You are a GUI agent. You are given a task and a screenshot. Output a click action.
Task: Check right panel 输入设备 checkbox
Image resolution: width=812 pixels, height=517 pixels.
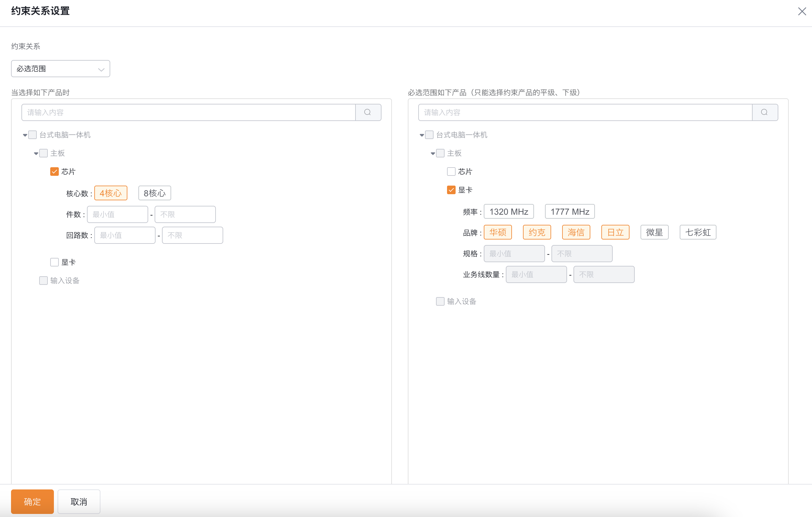[x=440, y=301]
